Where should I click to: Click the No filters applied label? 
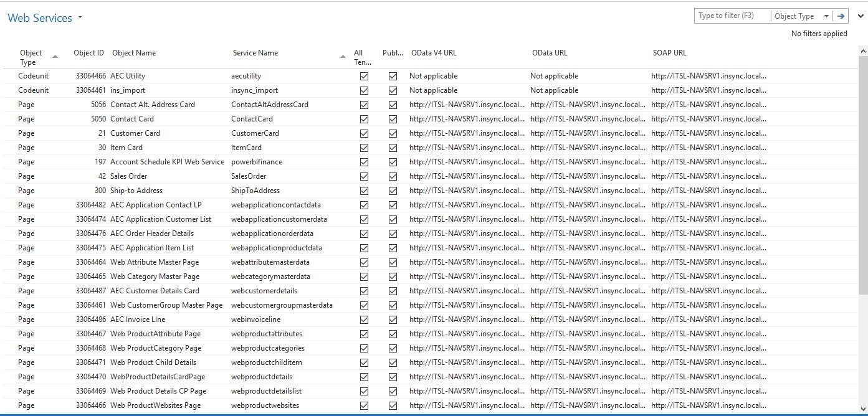pos(818,34)
